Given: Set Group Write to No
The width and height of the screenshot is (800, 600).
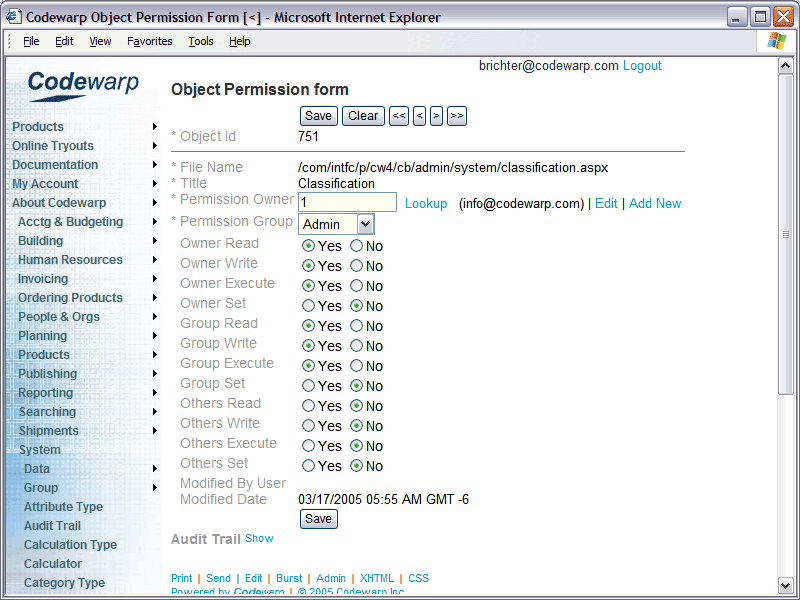Looking at the screenshot, I should point(356,345).
